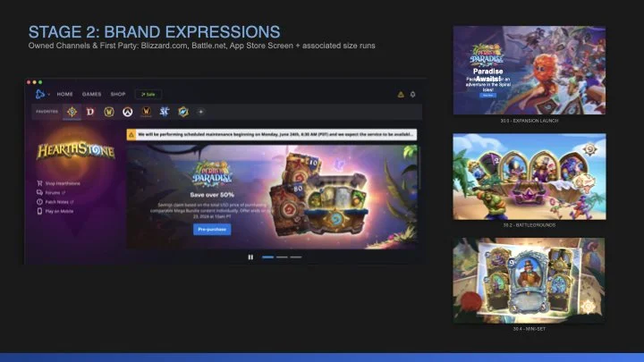
Task: Select the third carousel slide indicator
Action: click(x=296, y=257)
